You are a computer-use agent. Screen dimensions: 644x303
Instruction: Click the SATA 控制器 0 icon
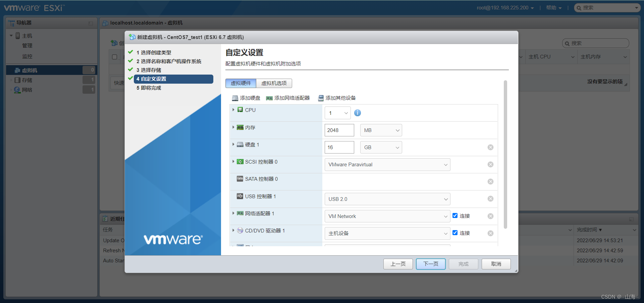pyautogui.click(x=240, y=179)
